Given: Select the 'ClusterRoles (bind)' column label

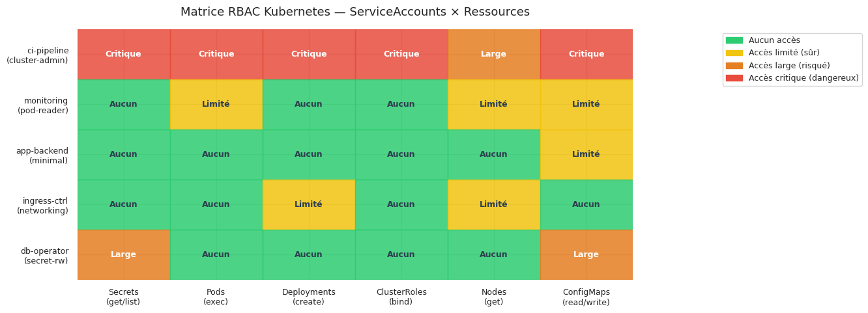Looking at the screenshot, I should [x=401, y=297].
